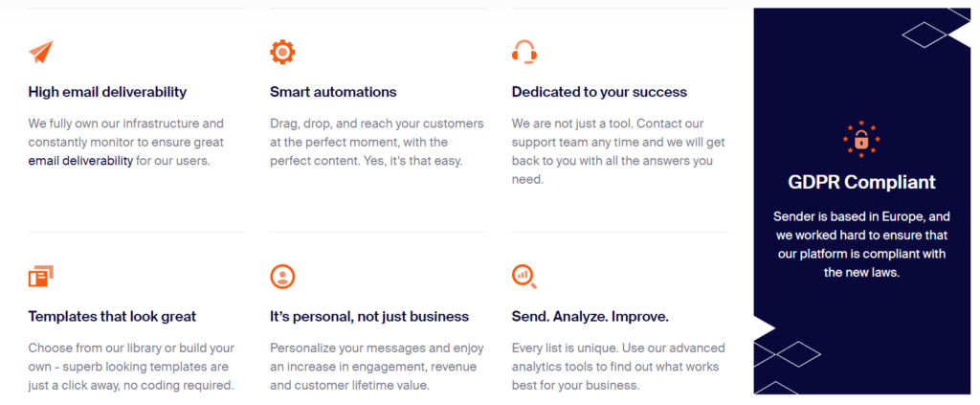
Task: Select It's personal, not just business heading
Action: click(x=369, y=316)
